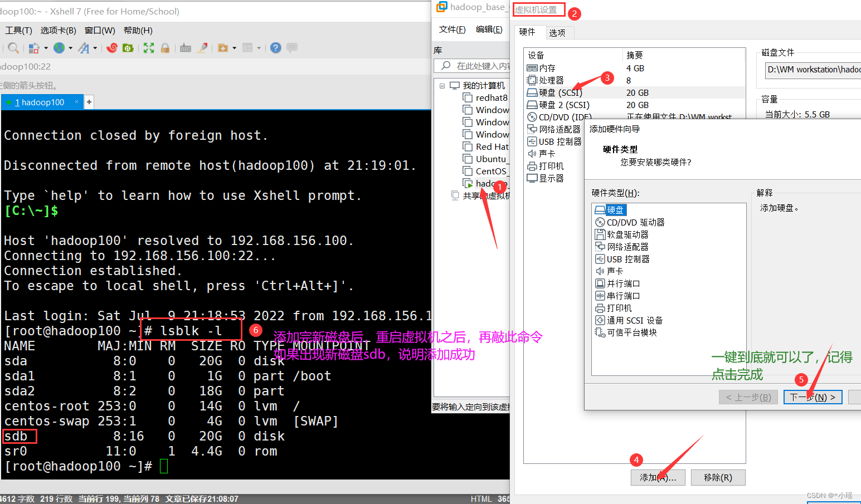The width and height of the screenshot is (861, 504).
Task: Click the hadoop100:22 address bar field
Action: 215,67
